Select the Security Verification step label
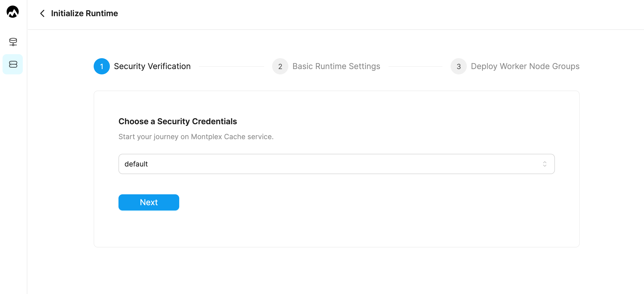Screen dimensions: 644x294 (152, 66)
